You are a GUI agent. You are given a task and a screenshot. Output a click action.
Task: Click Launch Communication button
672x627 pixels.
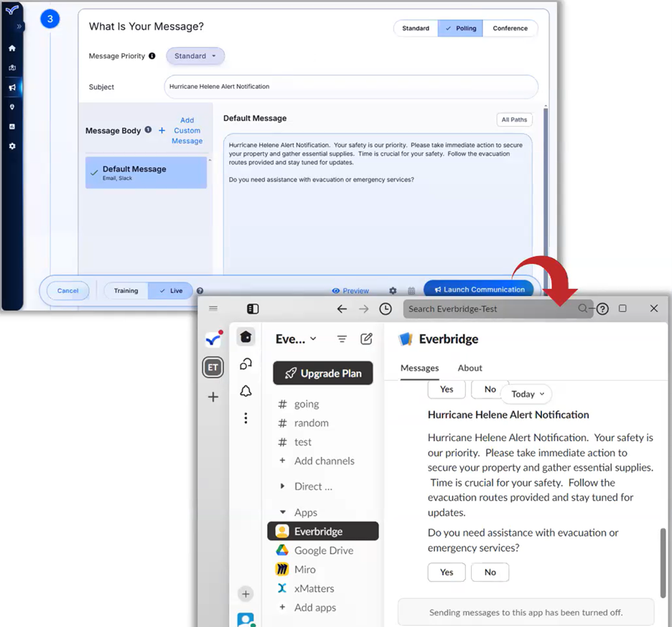click(x=479, y=289)
